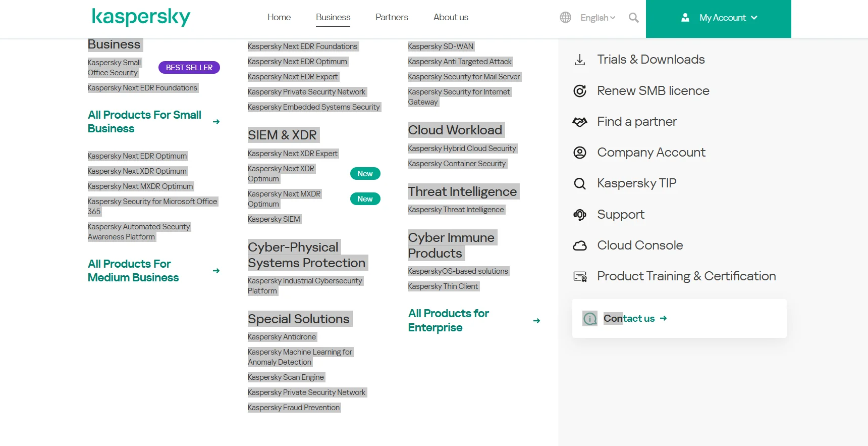This screenshot has width=868, height=446.
Task: Click the Cloud Console cloud icon
Action: point(580,245)
